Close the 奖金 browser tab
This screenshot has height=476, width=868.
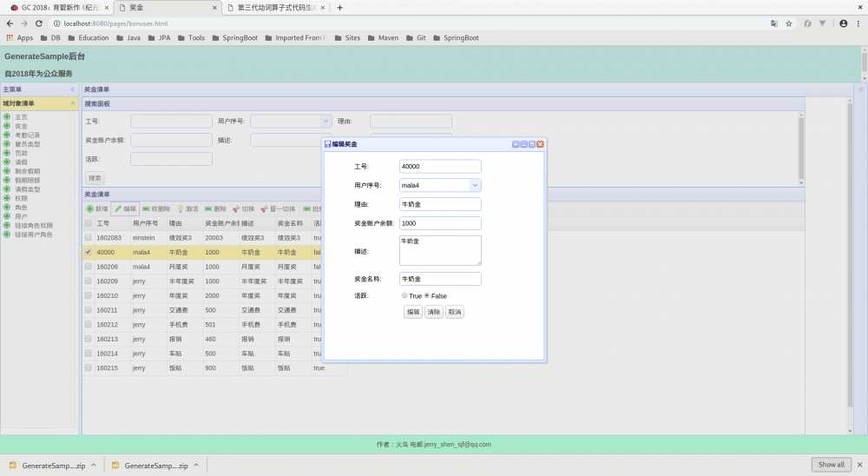tap(214, 8)
